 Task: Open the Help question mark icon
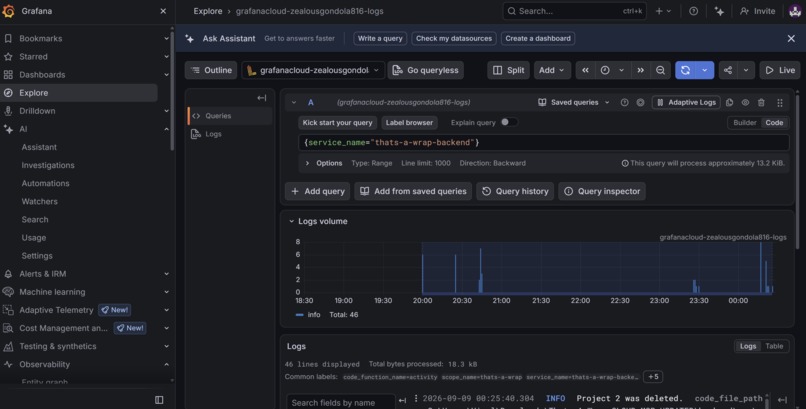pyautogui.click(x=693, y=11)
